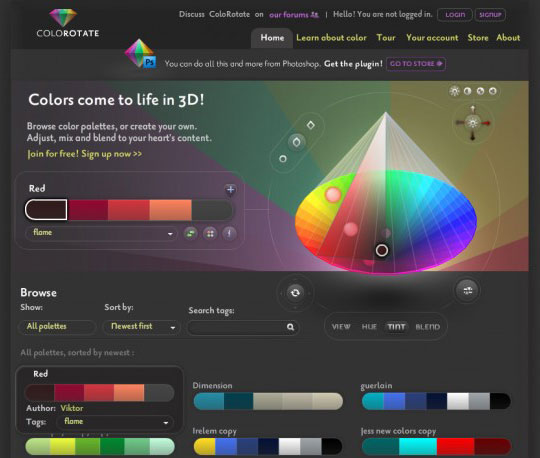This screenshot has height=458, width=540.
Task: Click the green swap arrows icon beside the flame dropdown
Action: [x=190, y=234]
